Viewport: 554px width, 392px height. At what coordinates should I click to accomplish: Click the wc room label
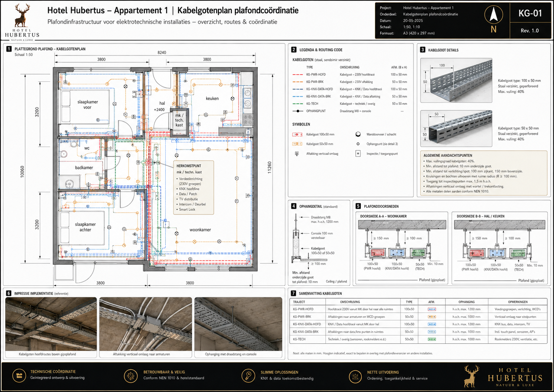(x=87, y=148)
